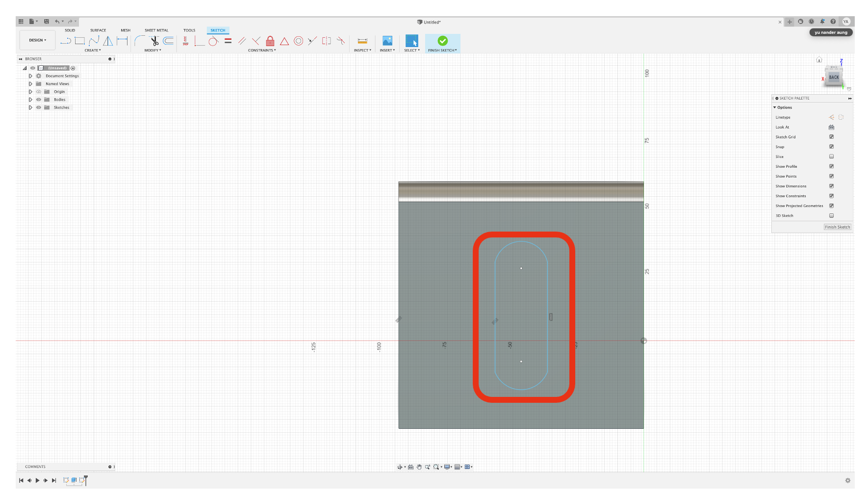Switch to the SHEET METAL tab
The height and width of the screenshot is (496, 868).
point(156,30)
